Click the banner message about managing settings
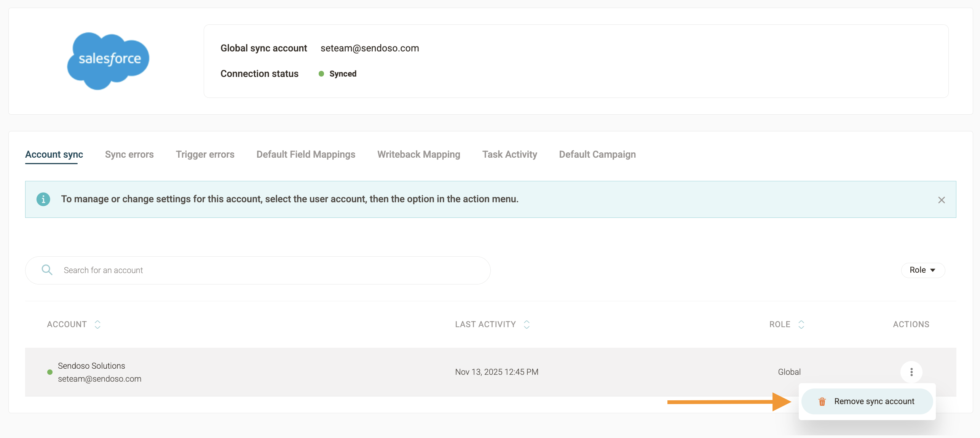Image resolution: width=980 pixels, height=438 pixels. click(290, 199)
